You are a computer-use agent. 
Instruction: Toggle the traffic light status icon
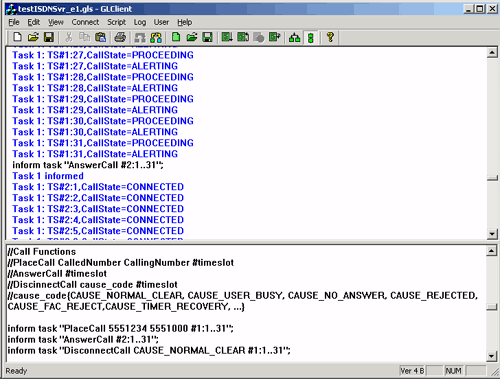(x=311, y=37)
